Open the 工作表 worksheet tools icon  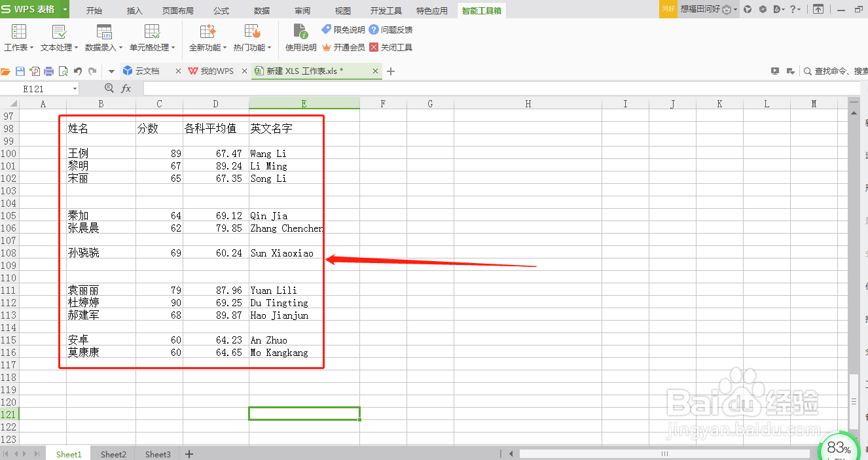pos(19,31)
